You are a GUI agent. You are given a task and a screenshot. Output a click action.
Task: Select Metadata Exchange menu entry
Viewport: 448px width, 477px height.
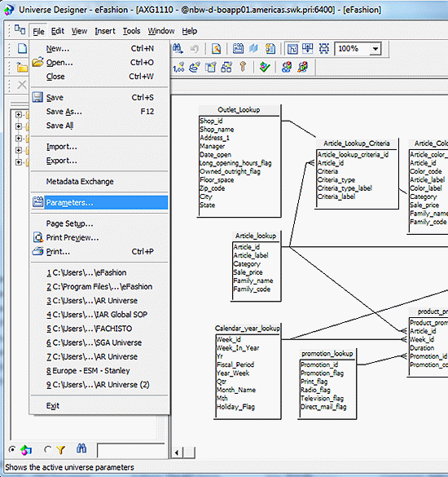[x=99, y=182]
